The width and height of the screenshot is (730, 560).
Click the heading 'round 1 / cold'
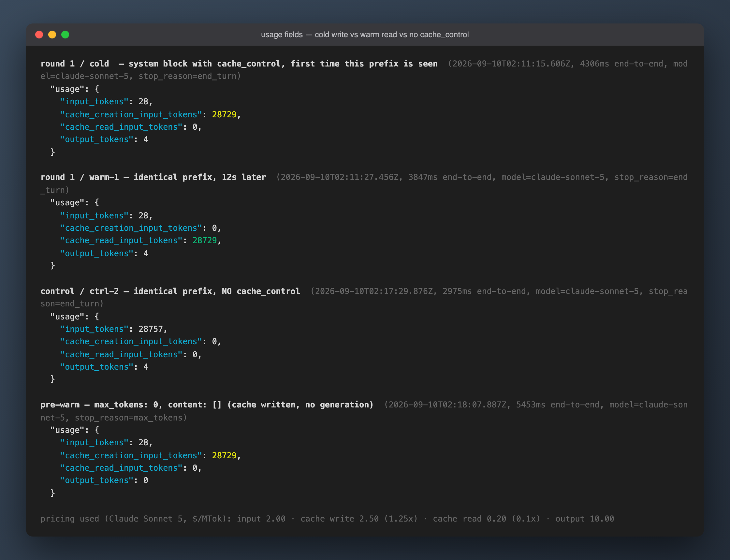(x=75, y=64)
